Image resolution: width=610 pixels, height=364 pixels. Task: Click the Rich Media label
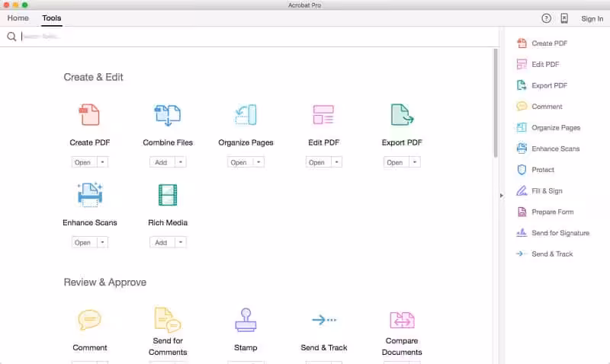[168, 222]
